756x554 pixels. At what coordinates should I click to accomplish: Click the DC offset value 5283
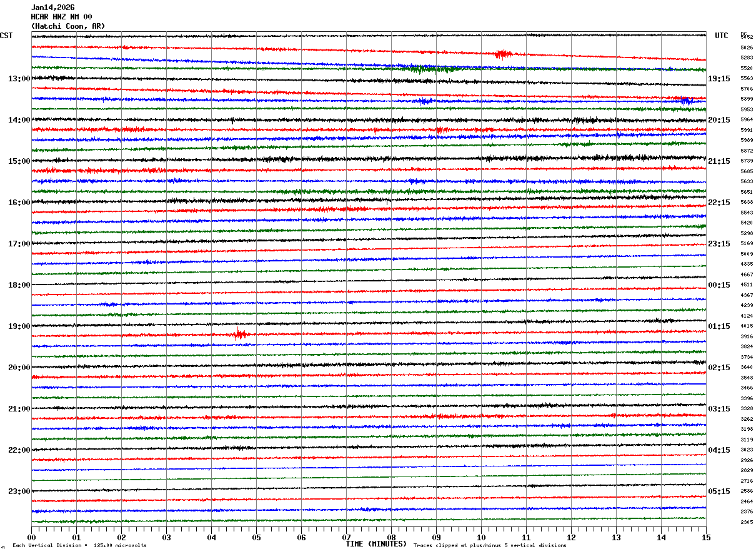747,58
